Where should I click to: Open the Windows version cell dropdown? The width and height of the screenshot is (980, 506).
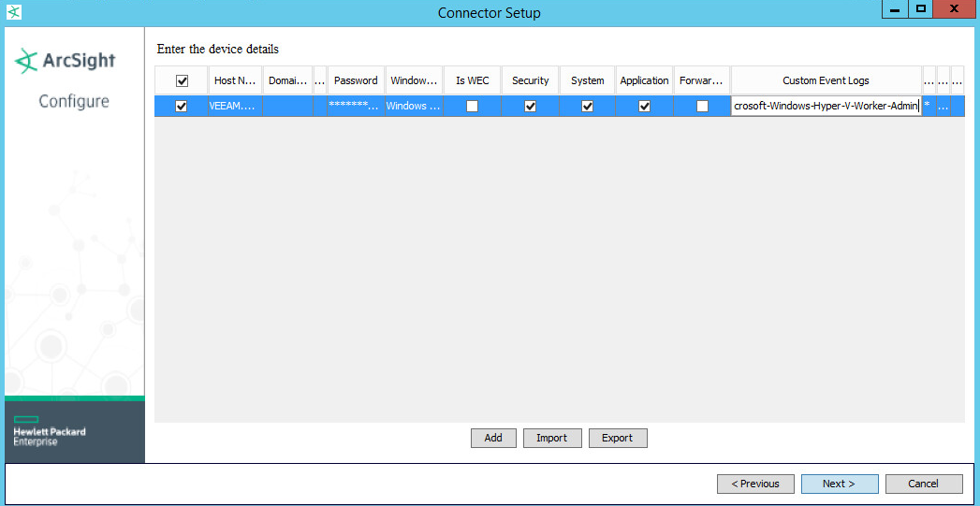[x=413, y=107]
